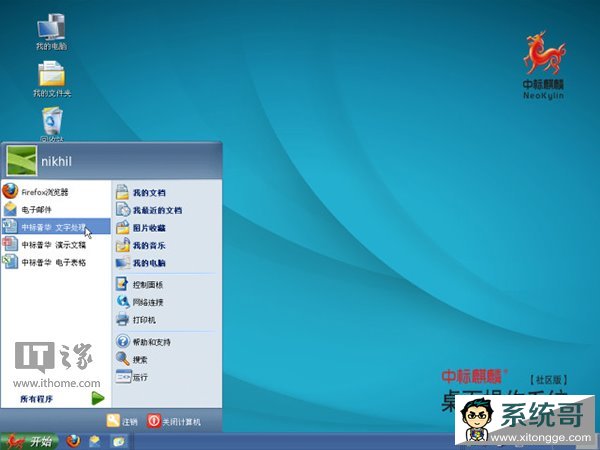
Task: Open the recycle bin desktop icon
Action: [x=52, y=124]
